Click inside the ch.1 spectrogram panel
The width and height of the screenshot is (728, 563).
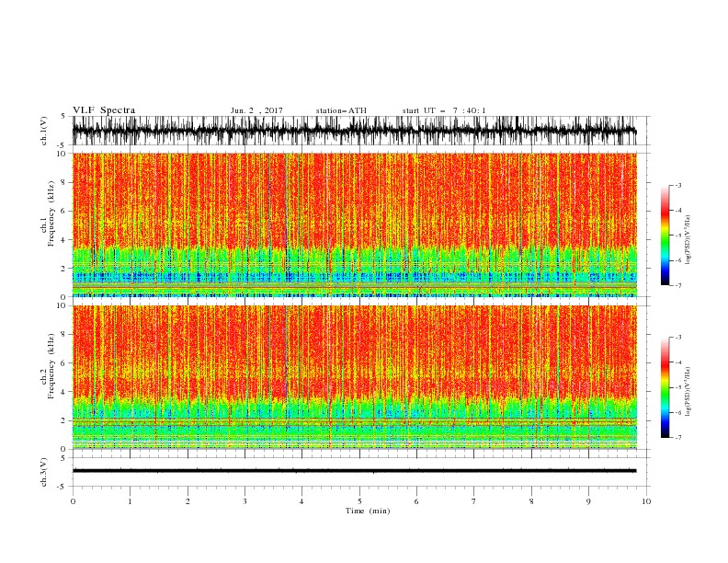point(355,224)
